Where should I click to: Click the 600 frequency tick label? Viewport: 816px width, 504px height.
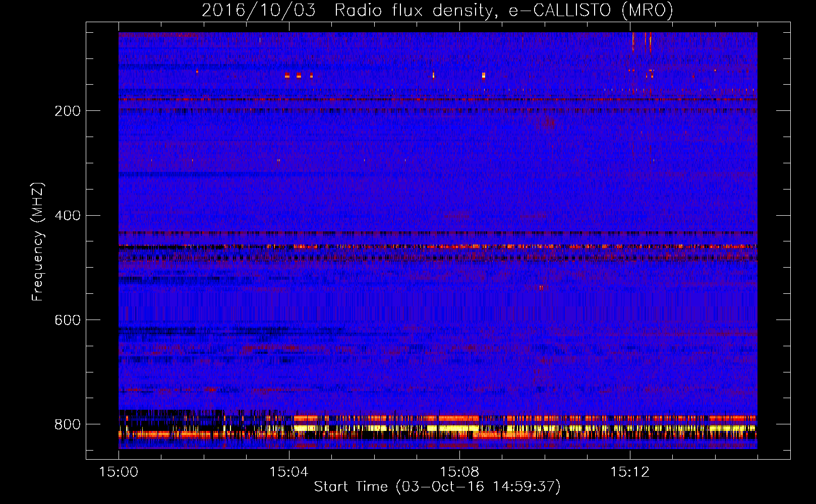click(x=68, y=321)
